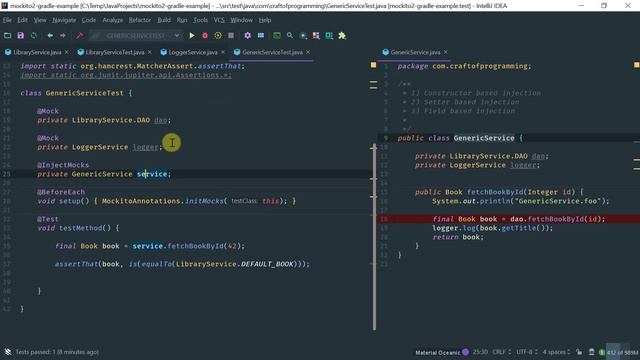Start debugging with the red bug icon
The image size is (640, 360).
[x=205, y=36]
